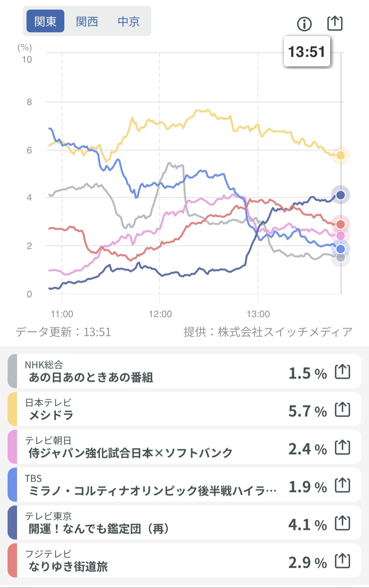
Task: Share the テレビ朝日 program rating
Action: [x=343, y=447]
